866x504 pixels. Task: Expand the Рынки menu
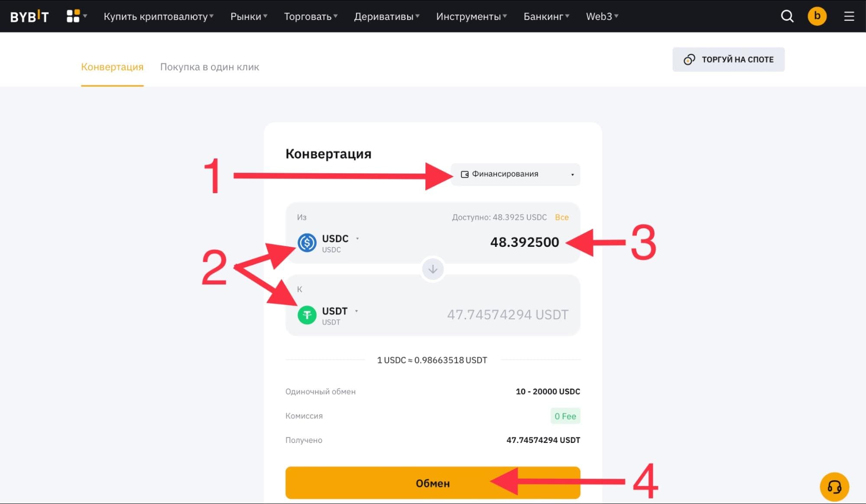point(249,16)
